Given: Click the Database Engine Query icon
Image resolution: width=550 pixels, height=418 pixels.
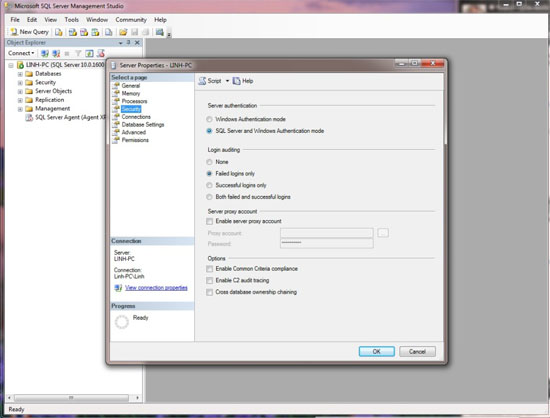Looking at the screenshot, I should click(59, 32).
